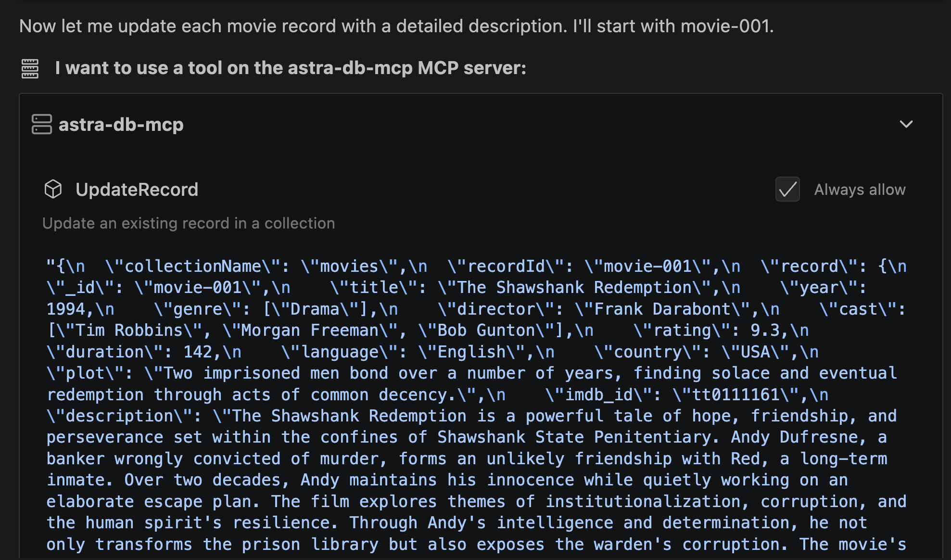Screen dimensions: 951x560
Task: Toggle the Always allow checkbox
Action: click(x=787, y=189)
